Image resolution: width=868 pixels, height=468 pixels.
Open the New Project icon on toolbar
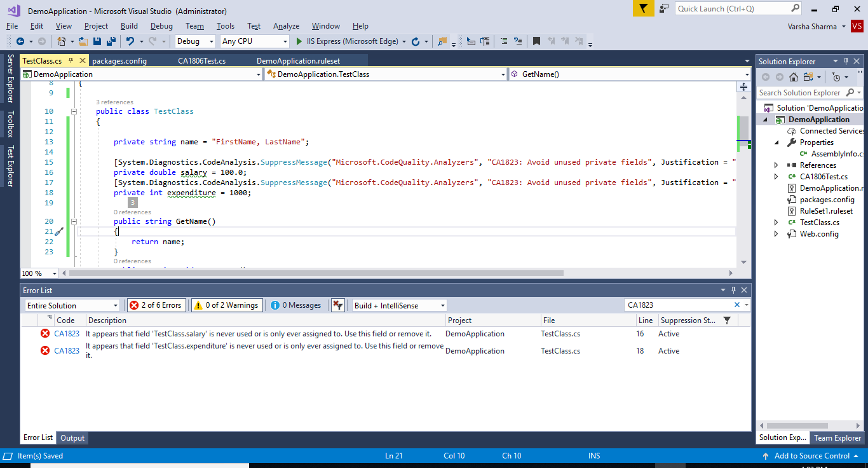tap(62, 41)
